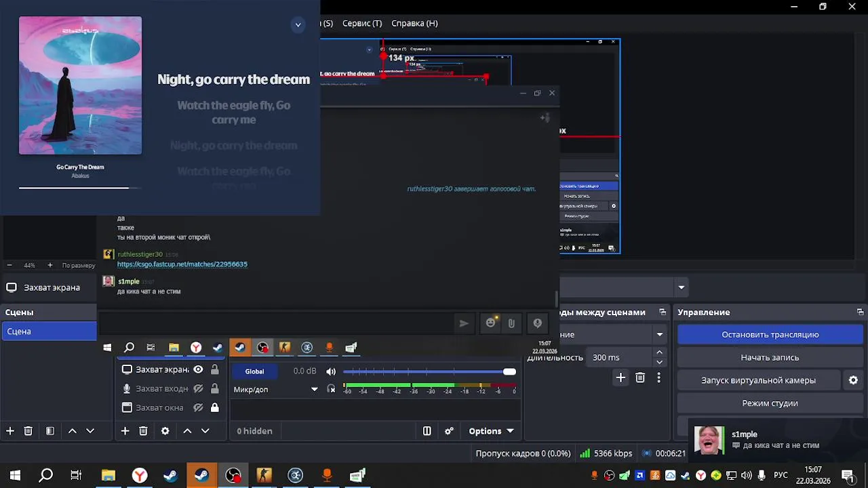Add a new source with plus icon
This screenshot has width=868, height=488.
pyautogui.click(x=125, y=431)
